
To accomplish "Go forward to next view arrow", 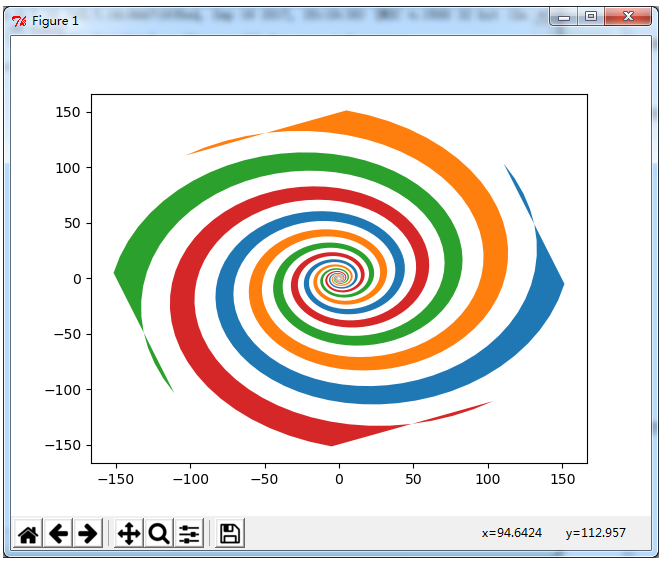I will pos(88,534).
